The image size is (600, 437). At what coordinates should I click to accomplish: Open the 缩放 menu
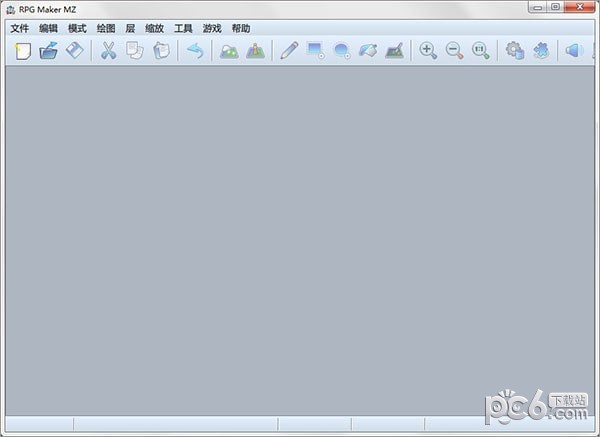click(155, 28)
